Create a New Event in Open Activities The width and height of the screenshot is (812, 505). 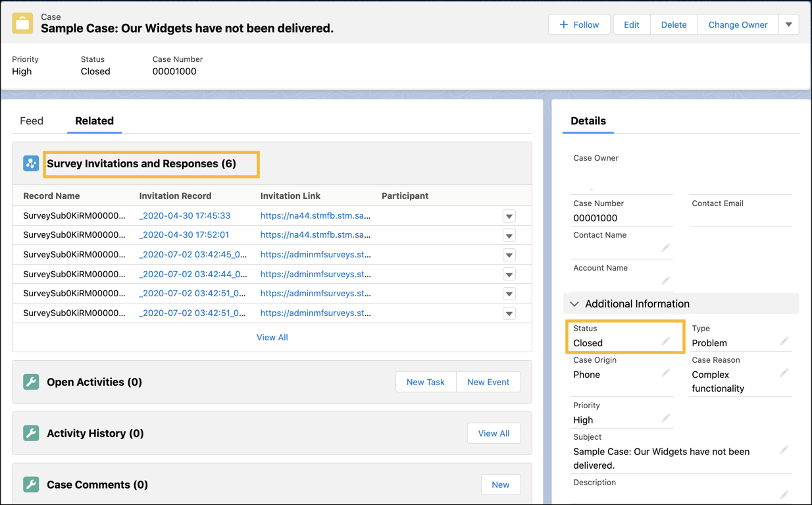[x=488, y=382]
